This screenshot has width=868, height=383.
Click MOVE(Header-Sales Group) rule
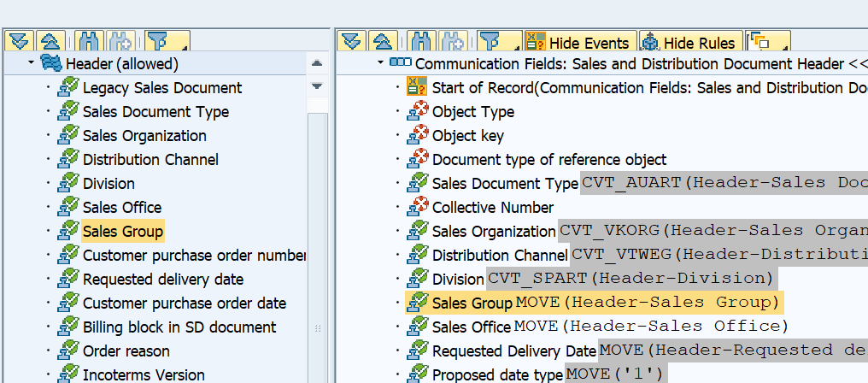(x=648, y=302)
